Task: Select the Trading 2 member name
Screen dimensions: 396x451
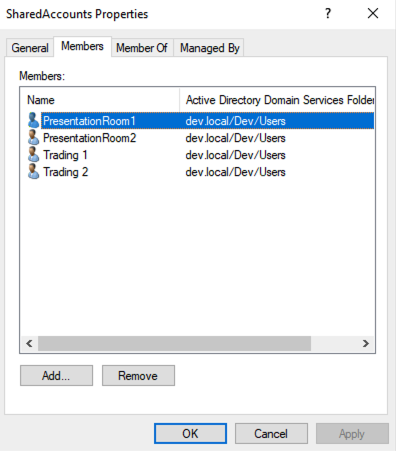Action: click(x=66, y=172)
